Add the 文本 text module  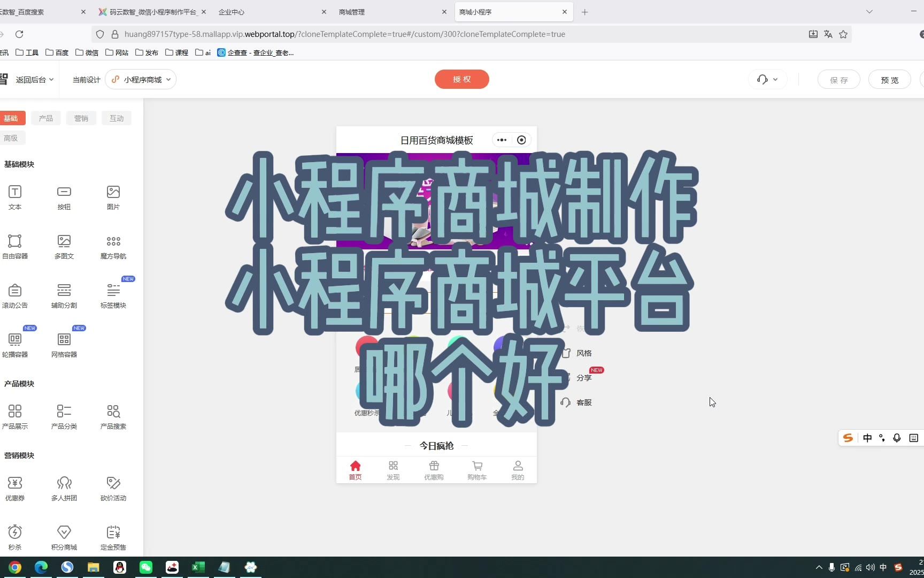point(15,197)
